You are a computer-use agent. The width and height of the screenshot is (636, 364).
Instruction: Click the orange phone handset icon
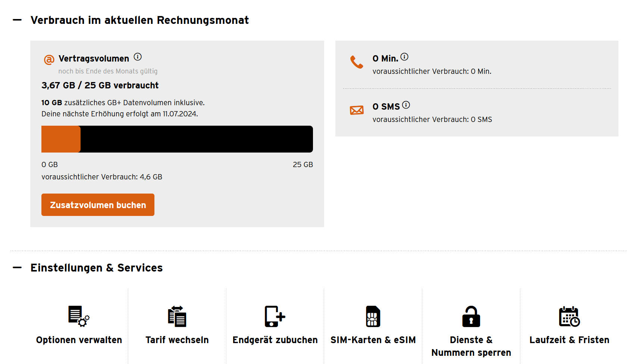click(x=357, y=62)
